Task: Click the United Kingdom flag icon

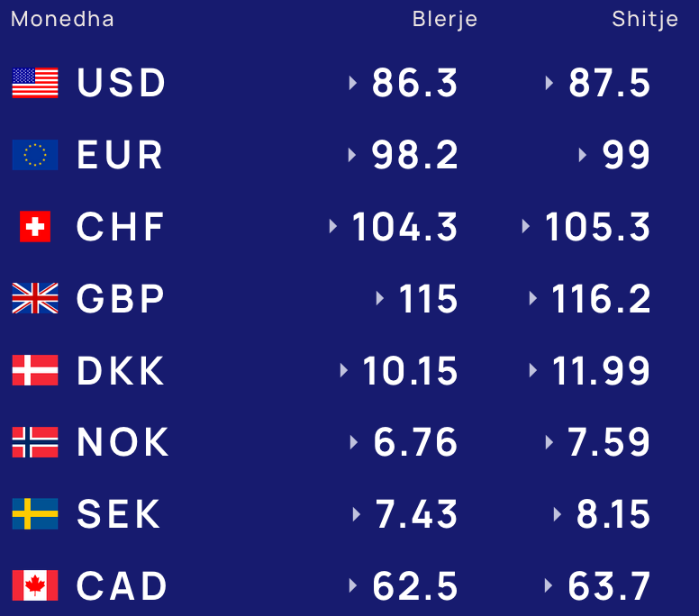Action: pos(35,298)
